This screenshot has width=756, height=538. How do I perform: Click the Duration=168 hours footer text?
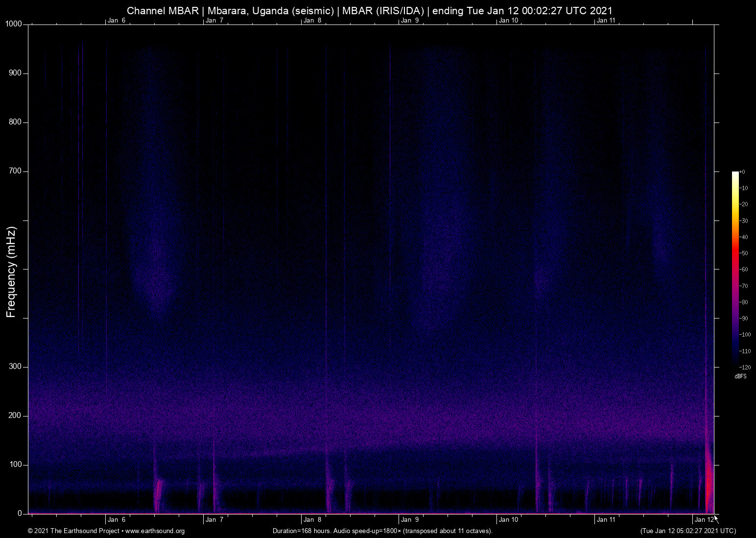pos(382,531)
